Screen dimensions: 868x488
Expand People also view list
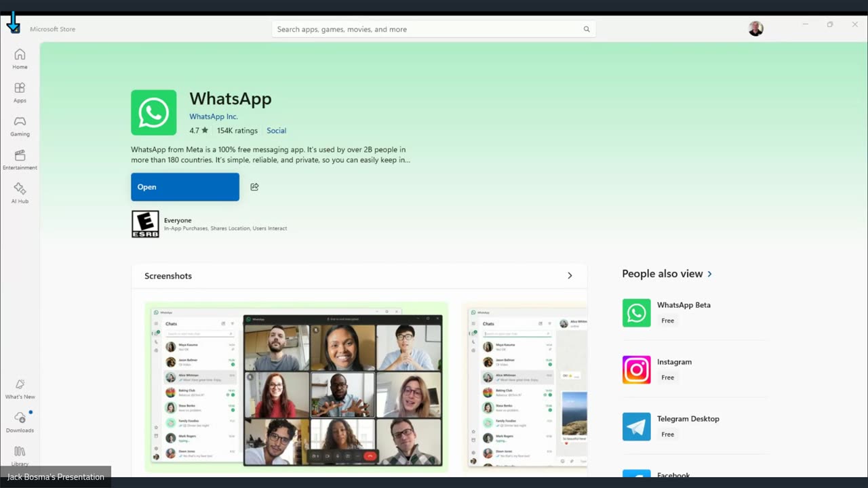coord(710,274)
